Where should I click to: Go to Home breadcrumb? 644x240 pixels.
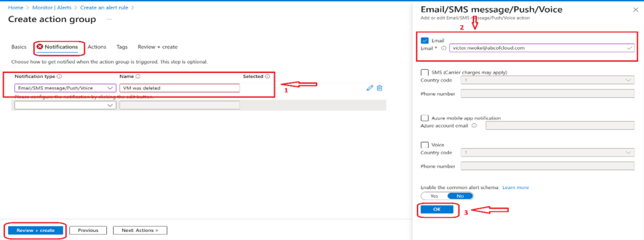coord(15,8)
